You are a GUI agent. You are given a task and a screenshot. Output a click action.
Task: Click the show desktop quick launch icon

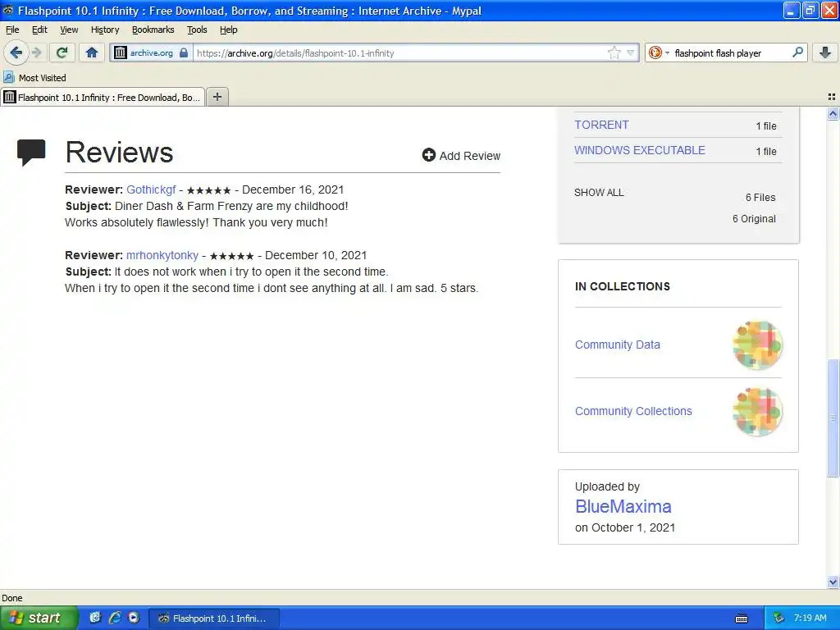[95, 618]
